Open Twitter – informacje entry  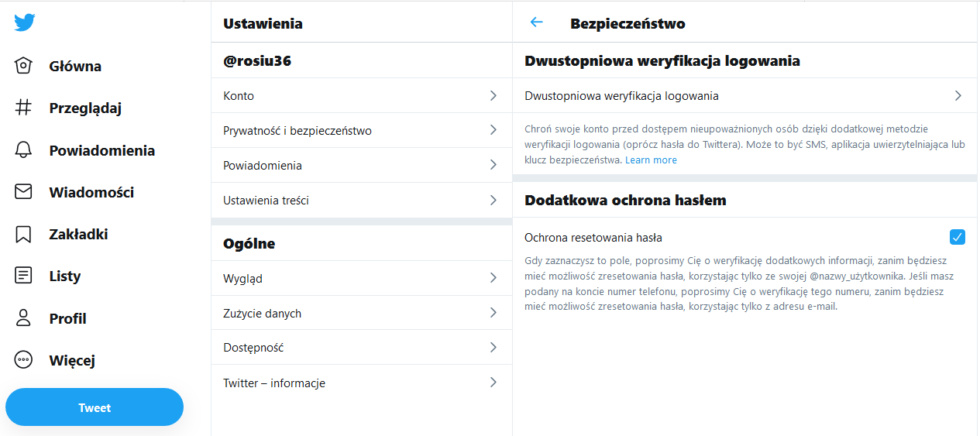click(274, 383)
